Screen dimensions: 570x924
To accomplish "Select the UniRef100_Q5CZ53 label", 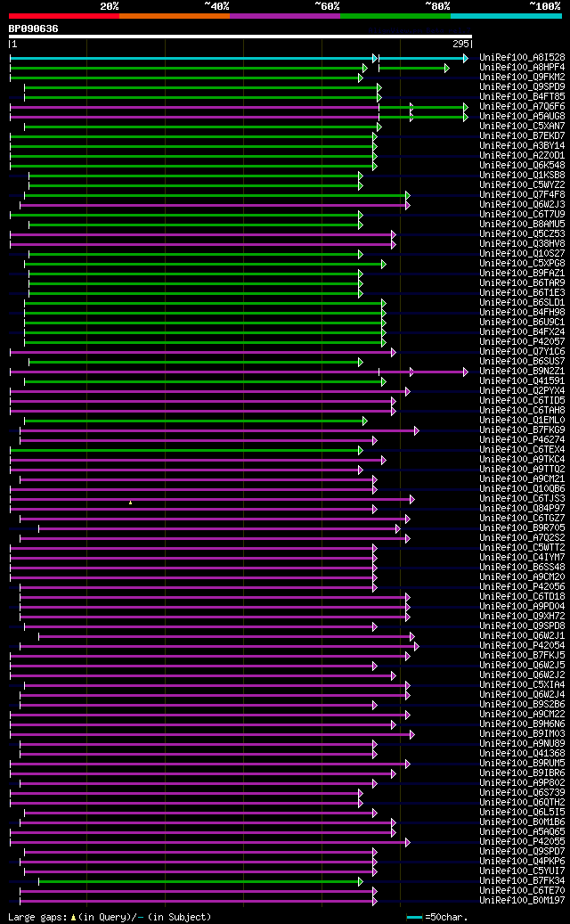I will 522,234.
